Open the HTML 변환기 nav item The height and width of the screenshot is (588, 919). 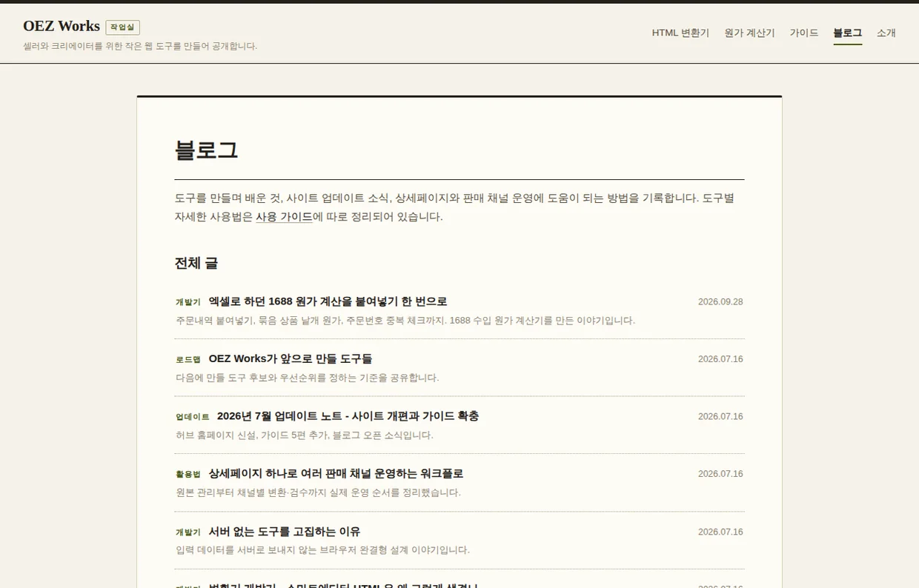pos(680,33)
